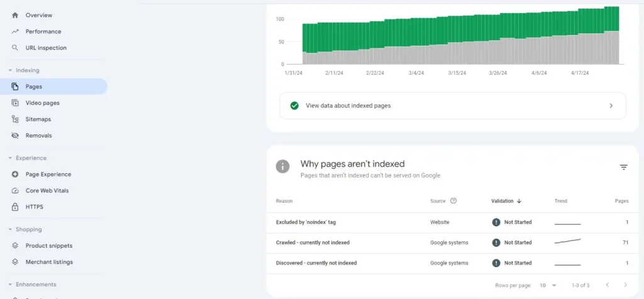Open Core Web Vitals report

[47, 191]
